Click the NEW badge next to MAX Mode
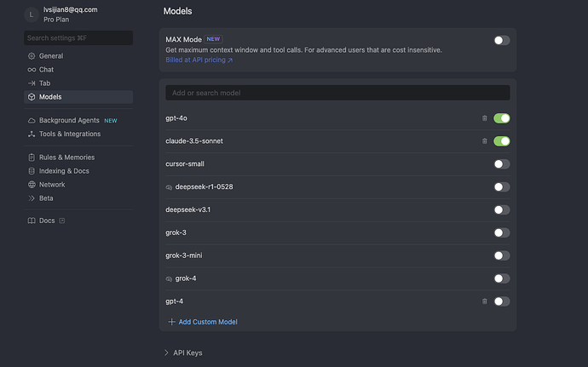Screen dimensions: 588x367 [213, 39]
